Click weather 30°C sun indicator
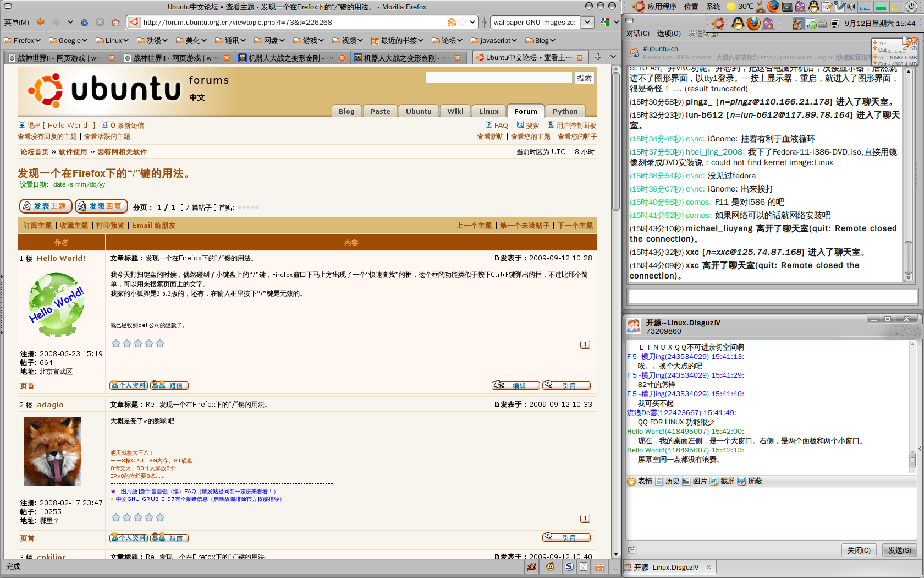 (740, 7)
